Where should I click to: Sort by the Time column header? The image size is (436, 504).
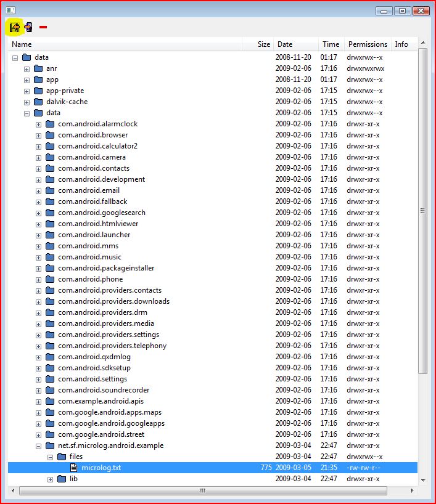coord(331,44)
